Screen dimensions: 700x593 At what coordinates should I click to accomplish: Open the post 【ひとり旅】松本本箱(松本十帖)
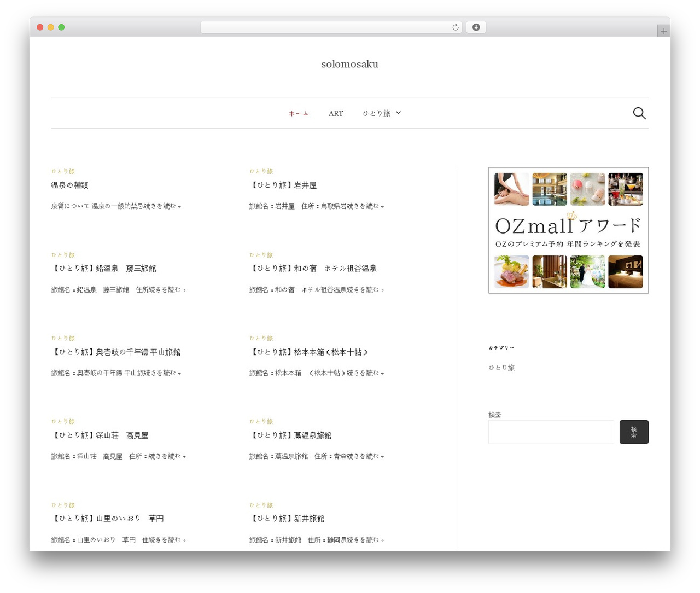point(308,352)
